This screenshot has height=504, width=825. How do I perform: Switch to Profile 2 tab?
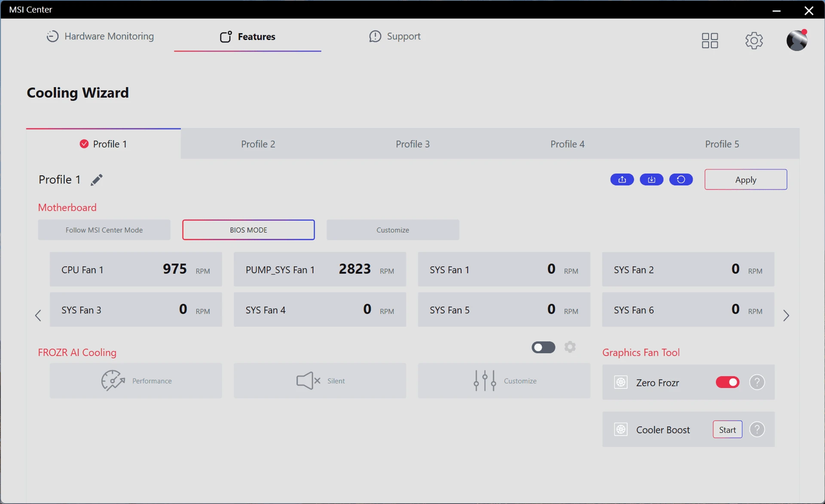pyautogui.click(x=258, y=144)
